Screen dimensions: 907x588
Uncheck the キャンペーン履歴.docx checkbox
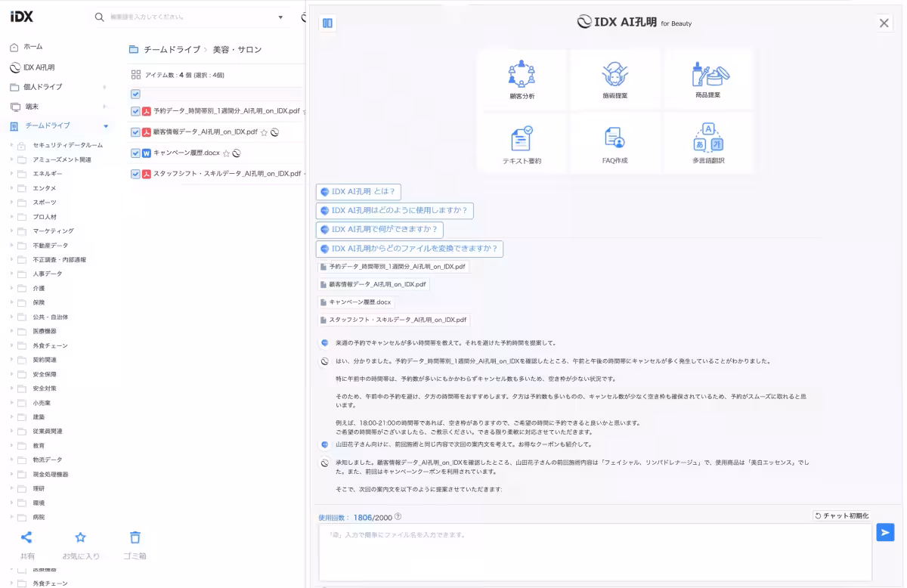(x=135, y=153)
